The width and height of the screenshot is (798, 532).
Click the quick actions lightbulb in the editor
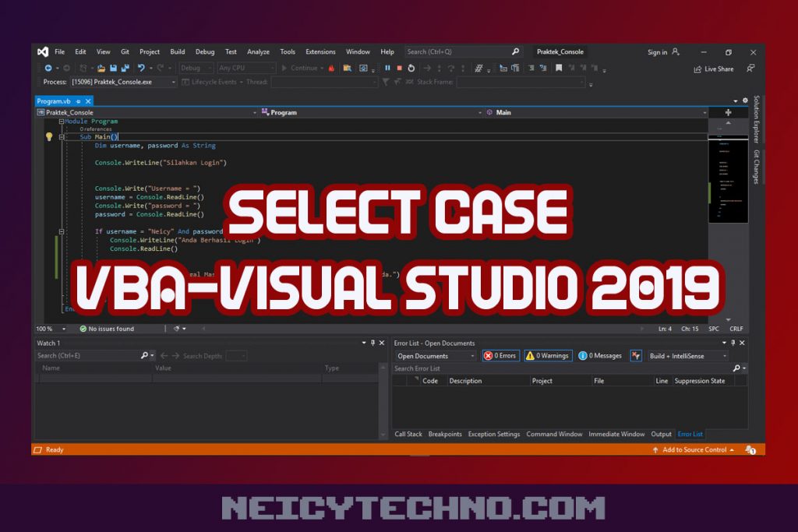(49, 136)
